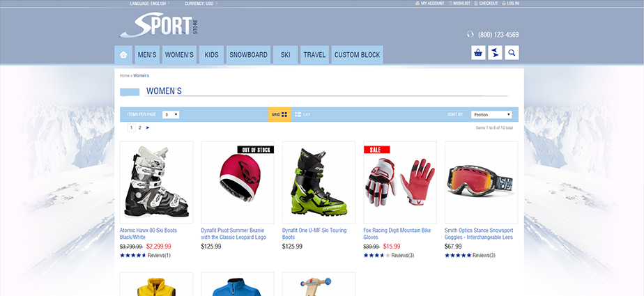Open the Custom Block menu tab
This screenshot has height=296, width=644.
pos(358,54)
